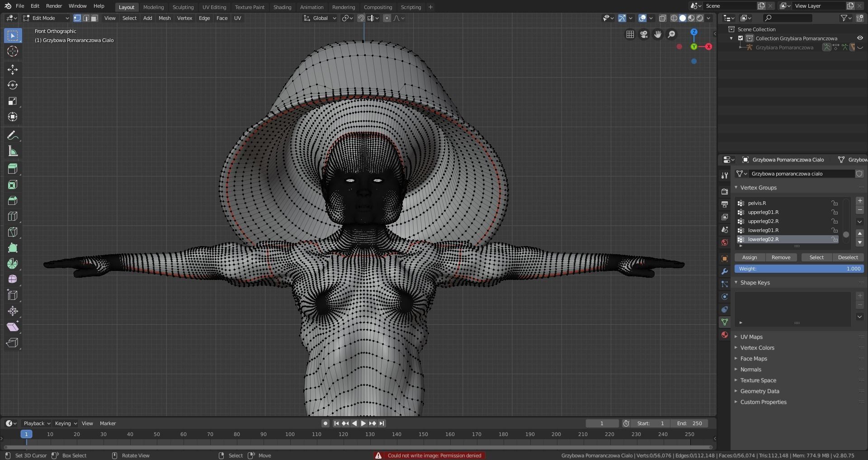Select the Transform tool
Viewport: 868px width, 460px height.
click(13, 117)
